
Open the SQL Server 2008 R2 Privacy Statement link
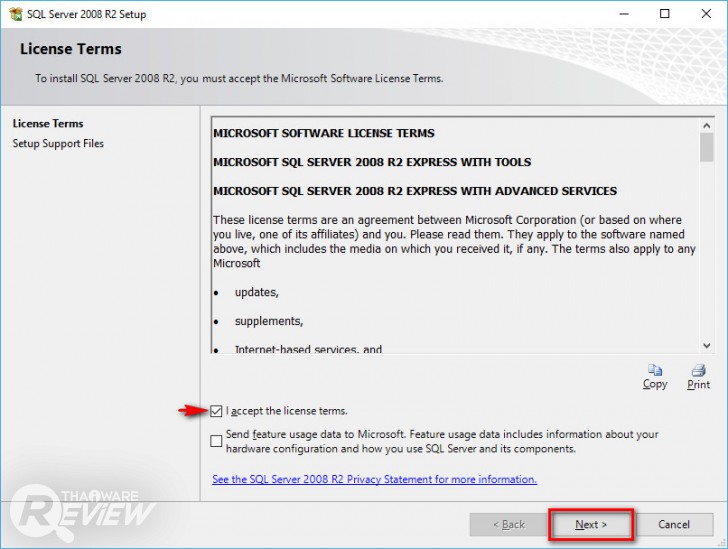pos(374,479)
